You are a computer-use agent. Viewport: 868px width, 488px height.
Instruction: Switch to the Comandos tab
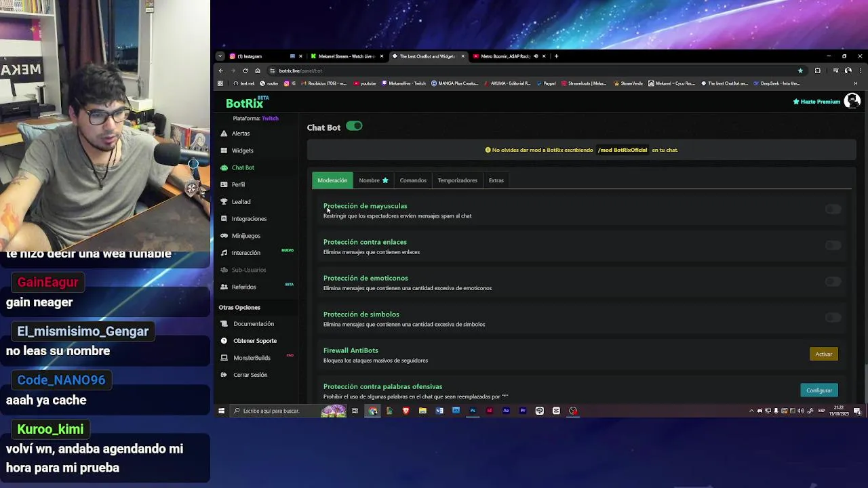[413, 180]
